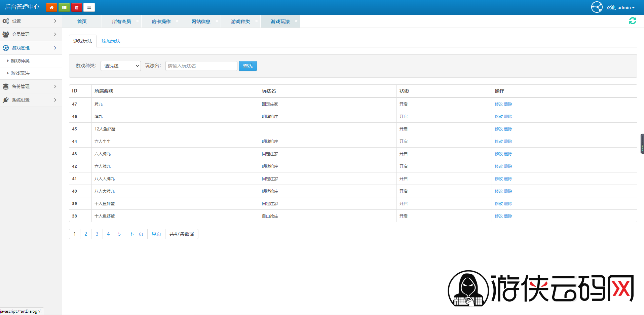Image resolution: width=644 pixels, height=315 pixels.
Task: Click 删除 for row ID 47
Action: click(x=508, y=104)
